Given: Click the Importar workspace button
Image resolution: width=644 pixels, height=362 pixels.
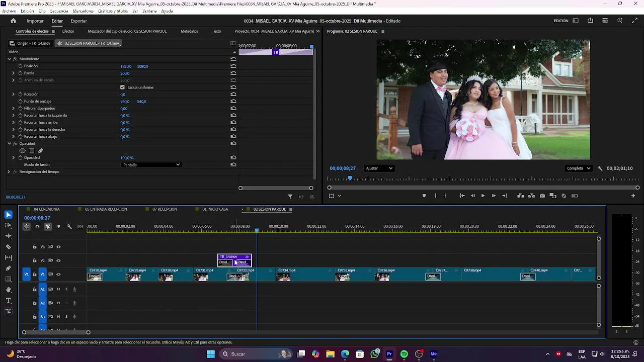Looking at the screenshot, I should coord(35,21).
